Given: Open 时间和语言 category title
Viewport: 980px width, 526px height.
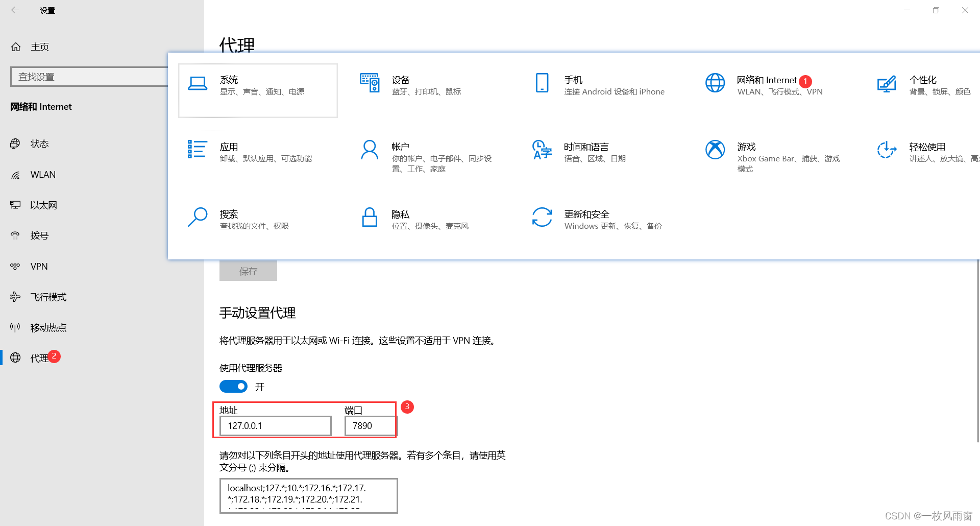Looking at the screenshot, I should (586, 147).
